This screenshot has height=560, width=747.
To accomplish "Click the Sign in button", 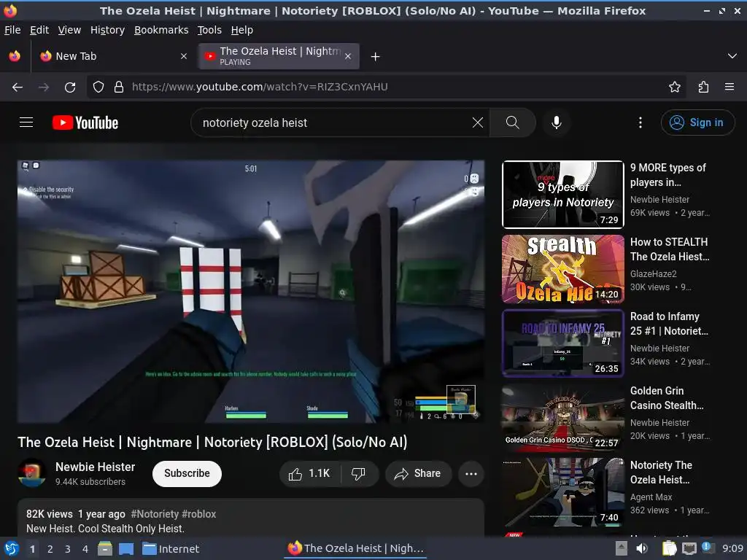I will coord(697,122).
